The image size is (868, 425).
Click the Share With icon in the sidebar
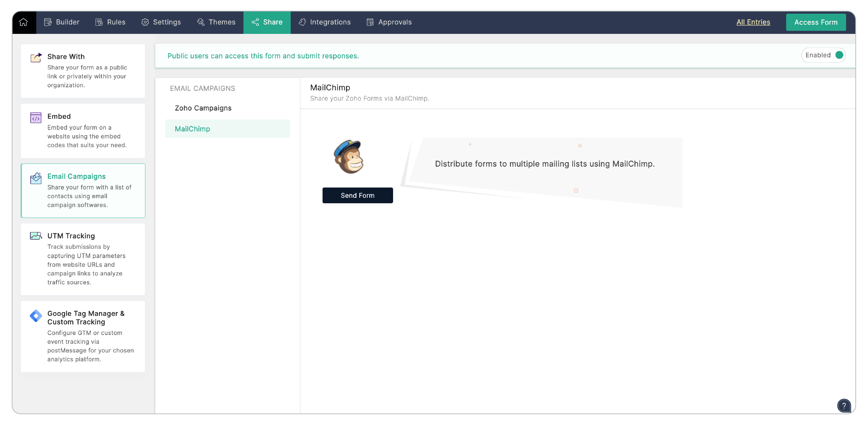(x=35, y=57)
